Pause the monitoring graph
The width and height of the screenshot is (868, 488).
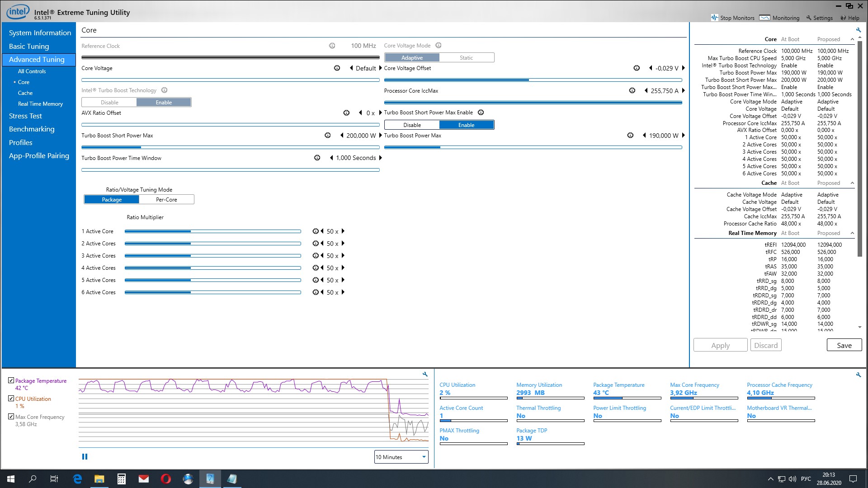click(85, 456)
